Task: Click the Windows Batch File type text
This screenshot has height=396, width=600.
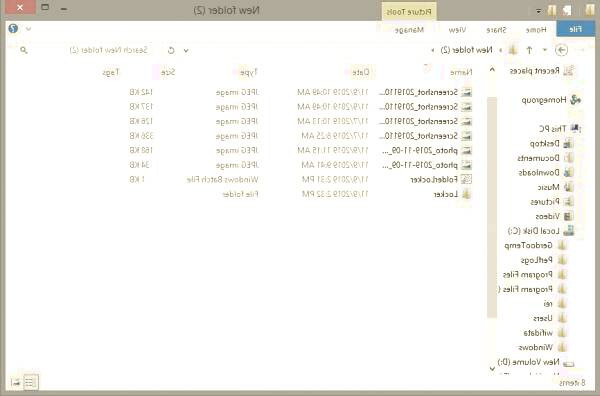Action: [222, 179]
